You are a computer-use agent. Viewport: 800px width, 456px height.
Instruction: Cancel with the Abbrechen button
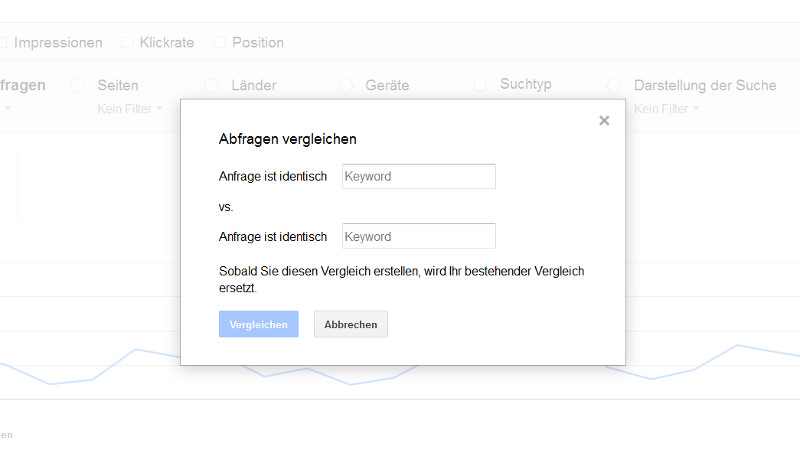pyautogui.click(x=350, y=325)
